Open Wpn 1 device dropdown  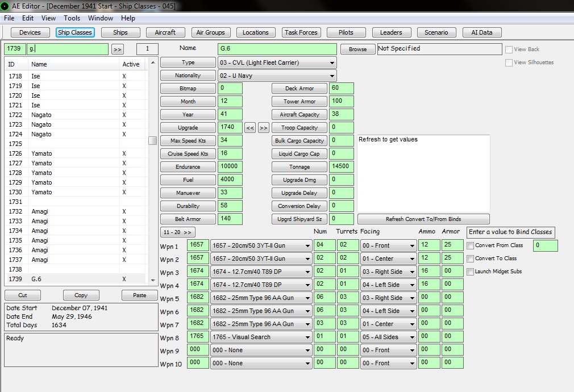(261, 245)
